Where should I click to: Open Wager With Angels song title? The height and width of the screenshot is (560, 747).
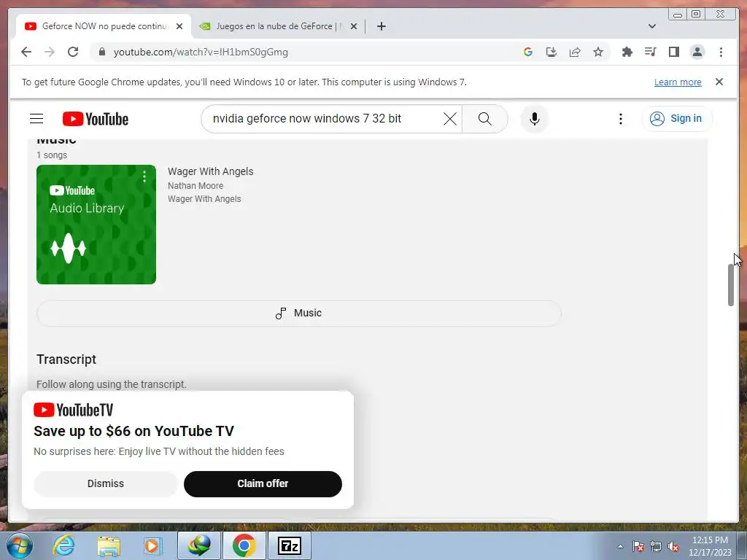[x=211, y=171]
